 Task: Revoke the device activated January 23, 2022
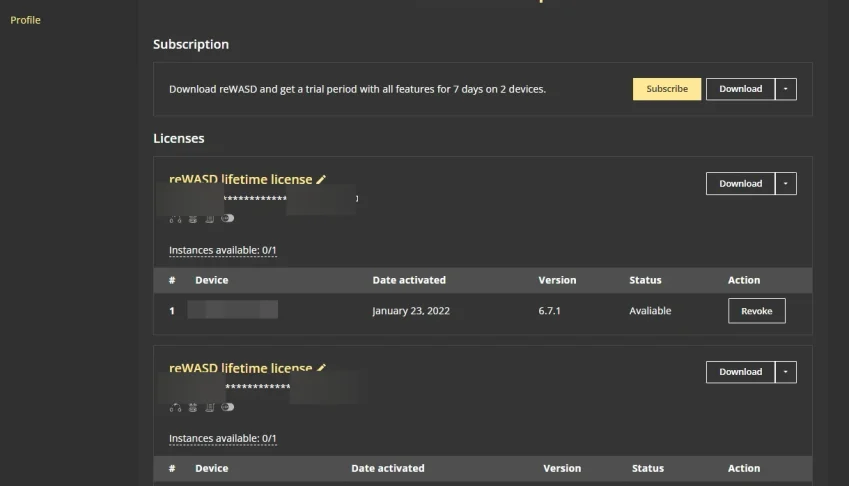(756, 311)
